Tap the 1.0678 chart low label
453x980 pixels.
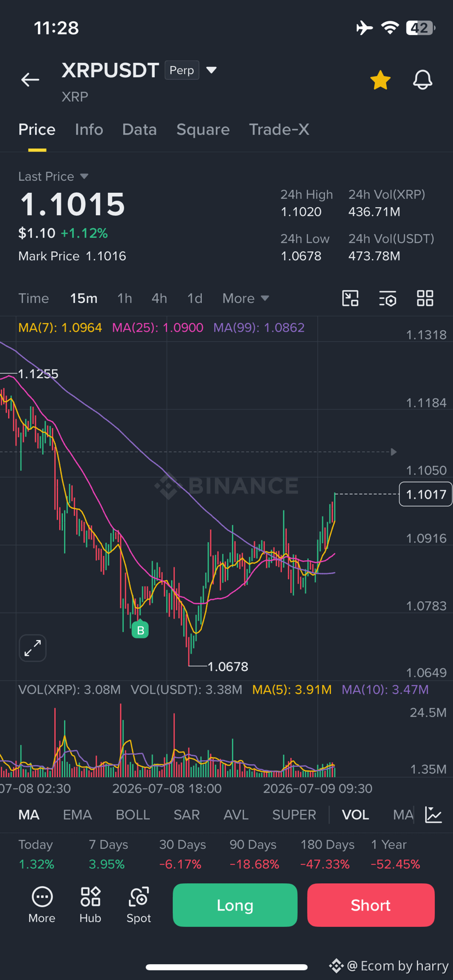click(228, 667)
